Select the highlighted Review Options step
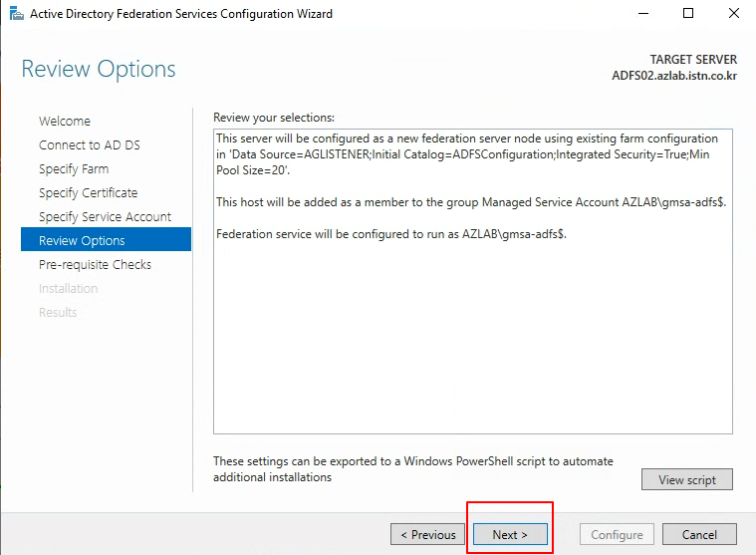This screenshot has width=756, height=555. (106, 239)
